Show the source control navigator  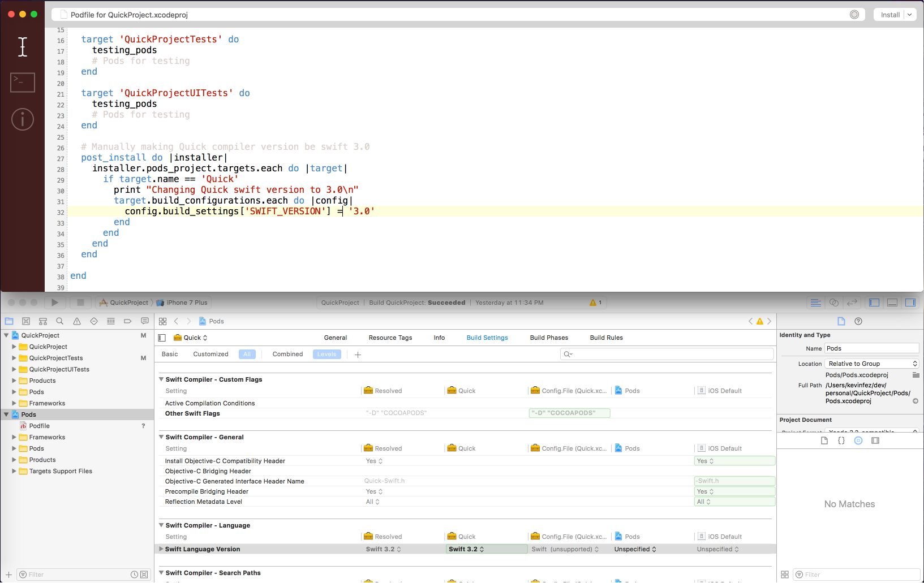26,321
